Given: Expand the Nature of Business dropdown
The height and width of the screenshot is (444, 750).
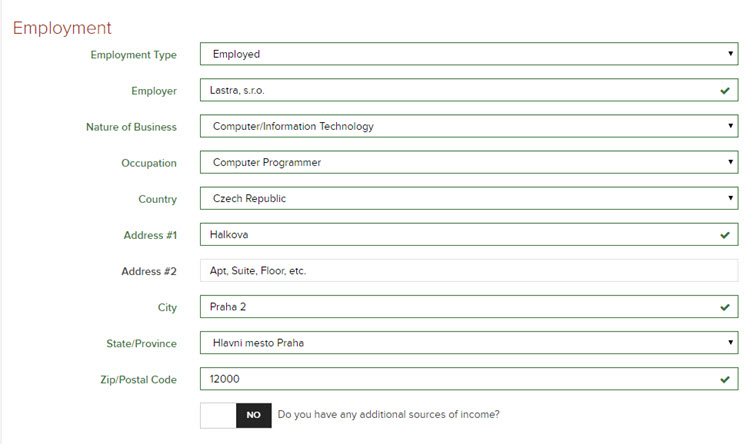Looking at the screenshot, I should (731, 127).
